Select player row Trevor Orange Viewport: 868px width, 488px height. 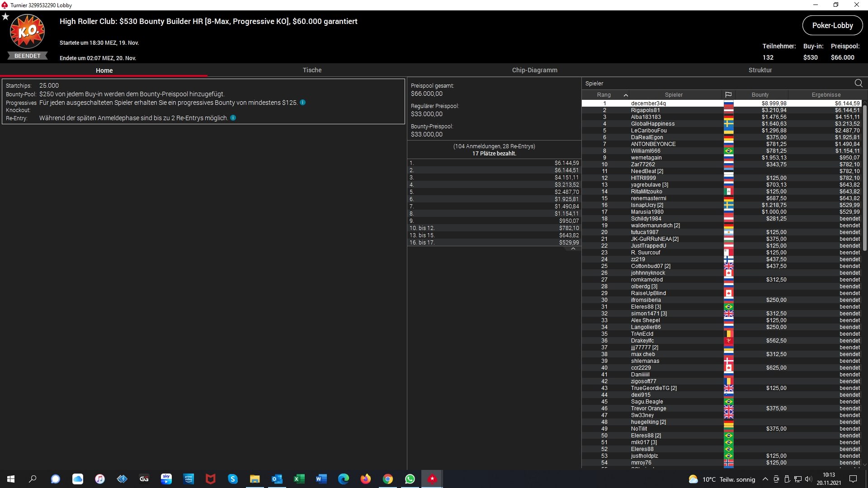point(722,408)
